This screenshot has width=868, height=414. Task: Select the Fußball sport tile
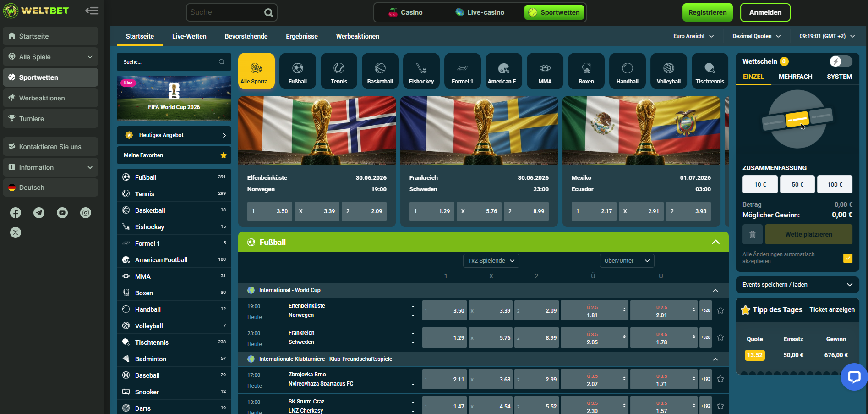(298, 71)
